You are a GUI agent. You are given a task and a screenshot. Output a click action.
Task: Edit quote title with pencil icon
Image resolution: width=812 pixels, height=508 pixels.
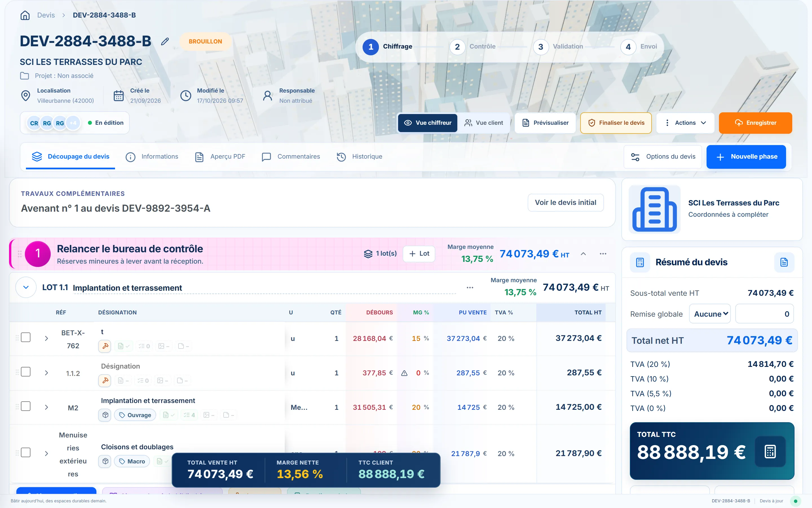(x=165, y=41)
